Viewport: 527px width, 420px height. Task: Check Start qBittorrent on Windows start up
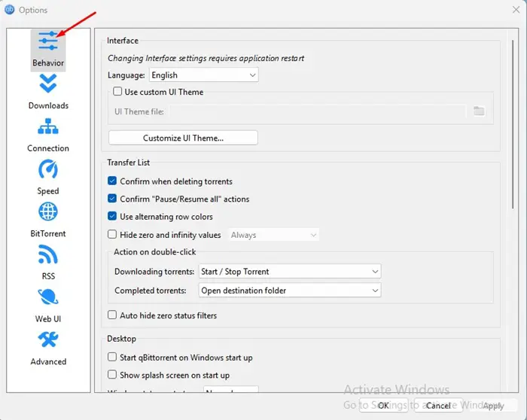coord(112,357)
